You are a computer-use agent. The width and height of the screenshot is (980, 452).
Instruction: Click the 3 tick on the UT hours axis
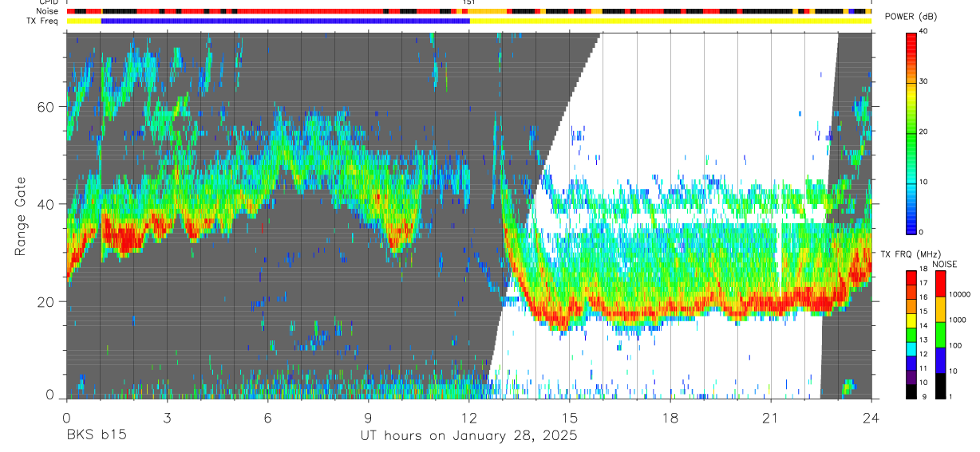click(167, 417)
